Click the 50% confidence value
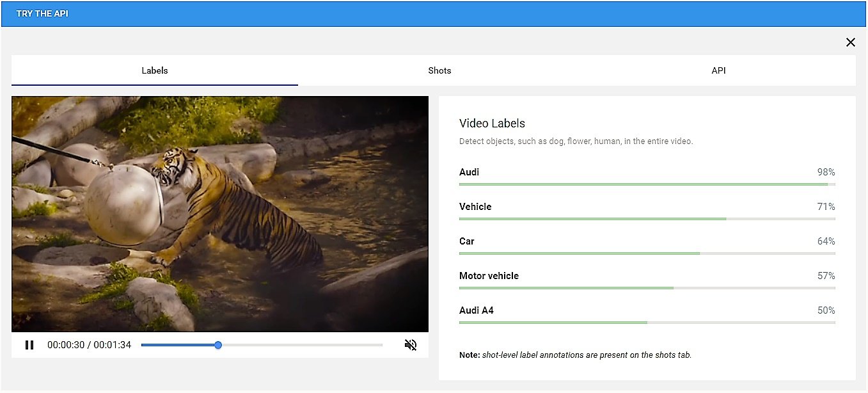 pyautogui.click(x=826, y=310)
